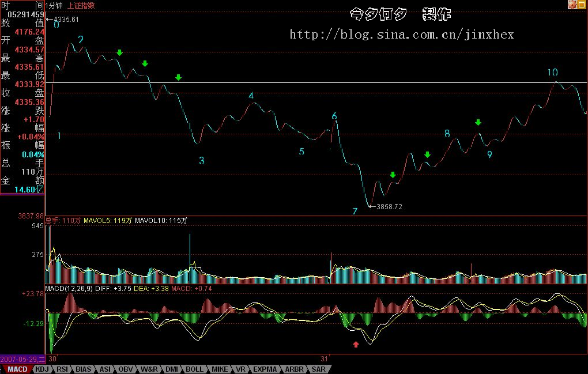Open the RSI indicator tab

pyautogui.click(x=62, y=369)
